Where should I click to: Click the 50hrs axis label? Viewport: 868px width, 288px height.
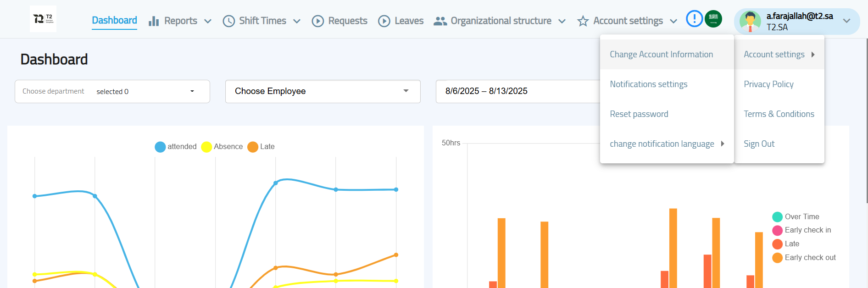click(451, 143)
